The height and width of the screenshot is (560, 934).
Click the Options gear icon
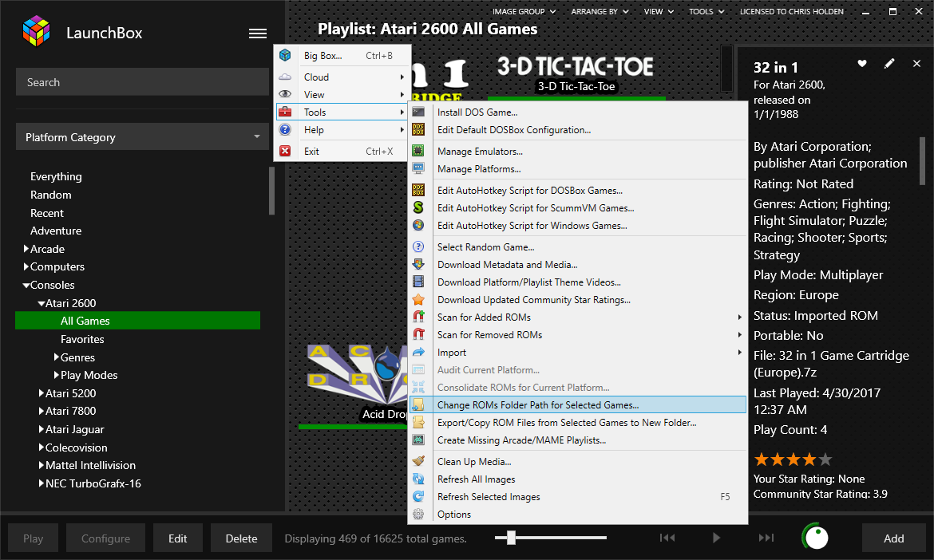click(x=419, y=515)
